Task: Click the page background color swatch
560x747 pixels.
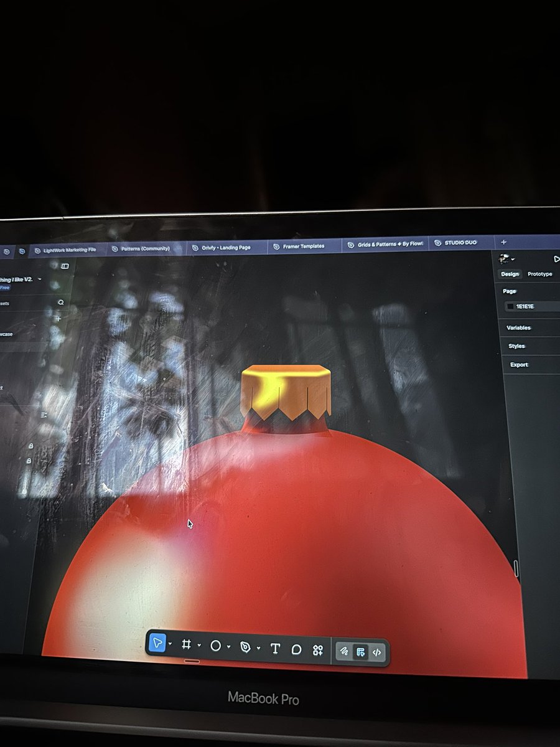Action: coord(510,306)
